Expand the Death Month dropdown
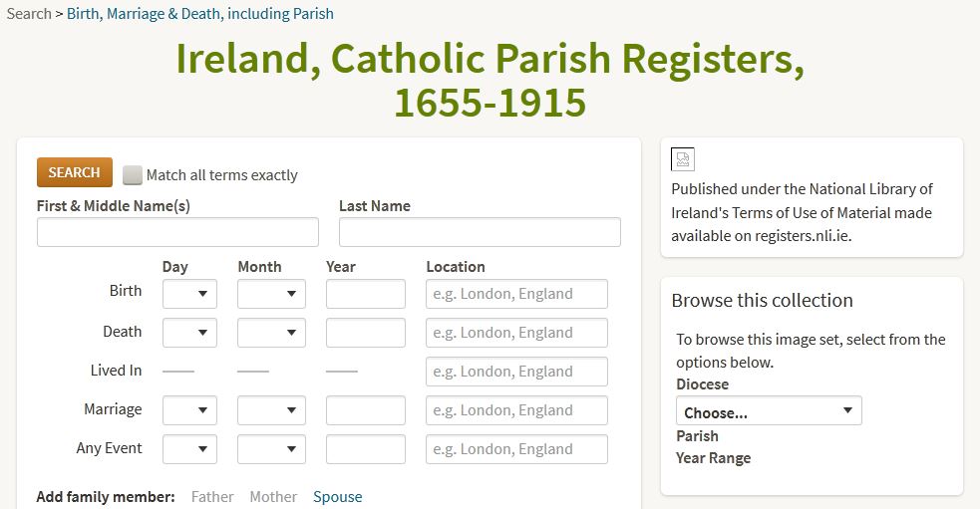Viewport: 980px width, 509px height. (x=271, y=333)
